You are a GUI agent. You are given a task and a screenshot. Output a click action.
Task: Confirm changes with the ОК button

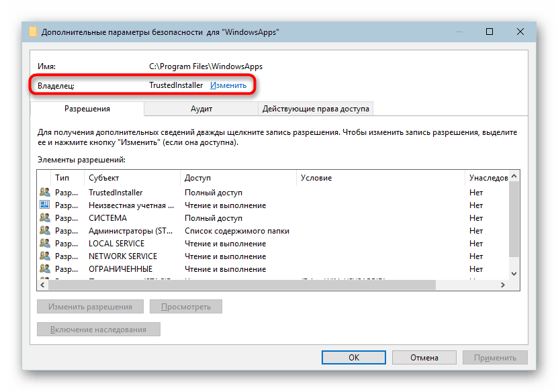point(353,357)
